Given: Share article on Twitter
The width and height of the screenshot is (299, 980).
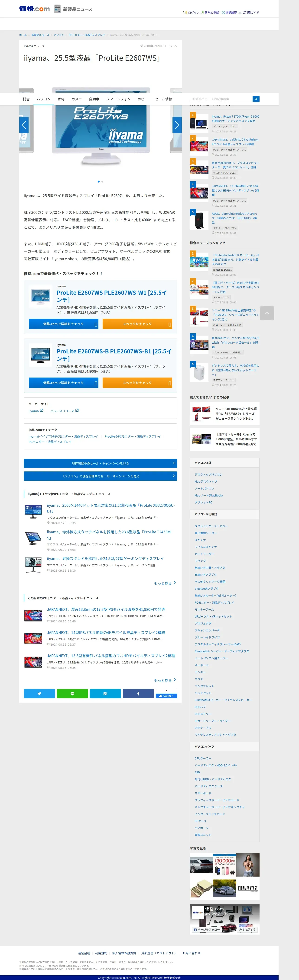Looking at the screenshot, I should click(x=39, y=694).
